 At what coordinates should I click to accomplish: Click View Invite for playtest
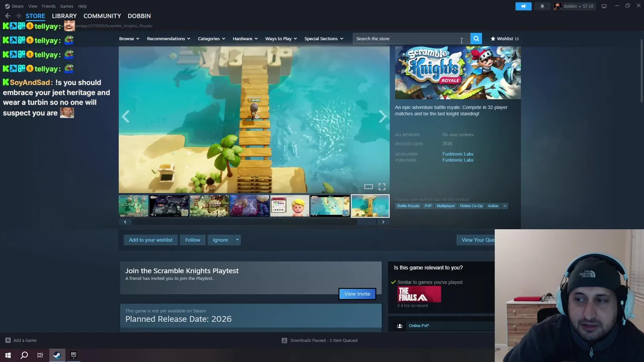pyautogui.click(x=357, y=294)
